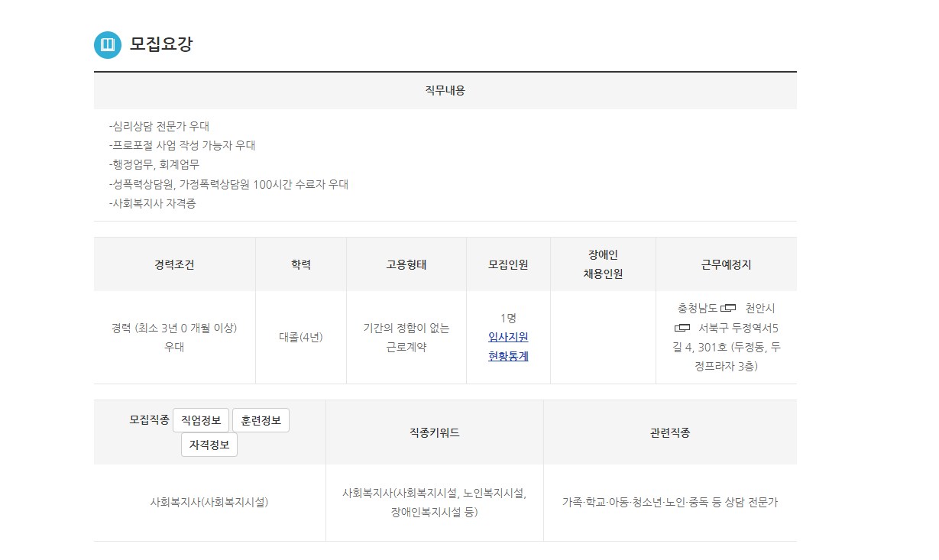939x560 pixels.
Task: Select the 대졸(4년) education cell
Action: pyautogui.click(x=301, y=337)
